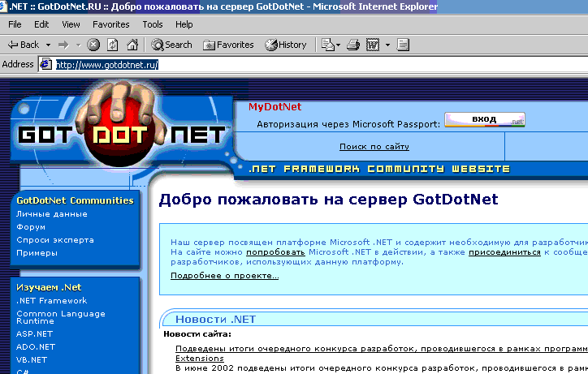Viewport: 588px width, 374px height.
Task: Click the Print toolbar icon
Action: 352,45
